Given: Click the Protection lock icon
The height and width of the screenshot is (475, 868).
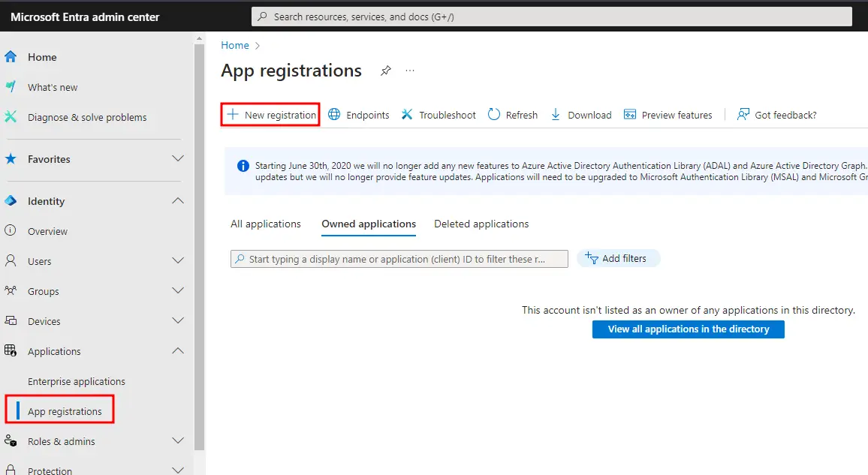Looking at the screenshot, I should coord(11,470).
